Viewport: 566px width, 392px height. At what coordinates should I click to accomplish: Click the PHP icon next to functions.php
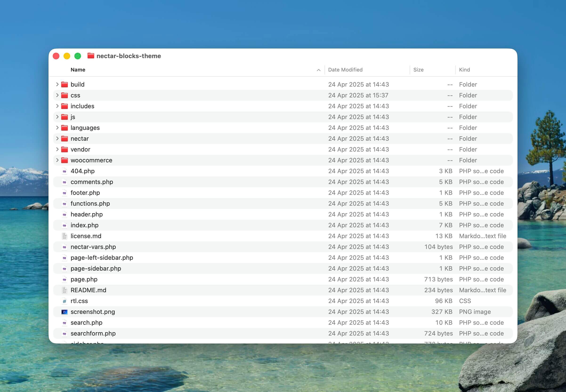click(64, 204)
